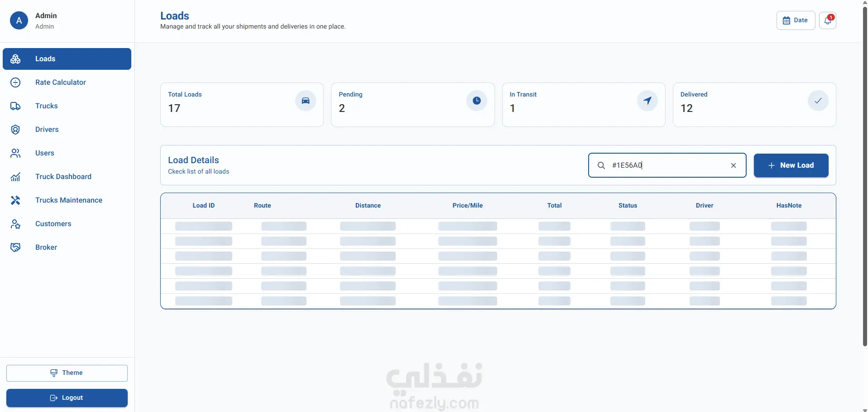Select the Pending stat card
The image size is (868, 412).
pyautogui.click(x=413, y=105)
